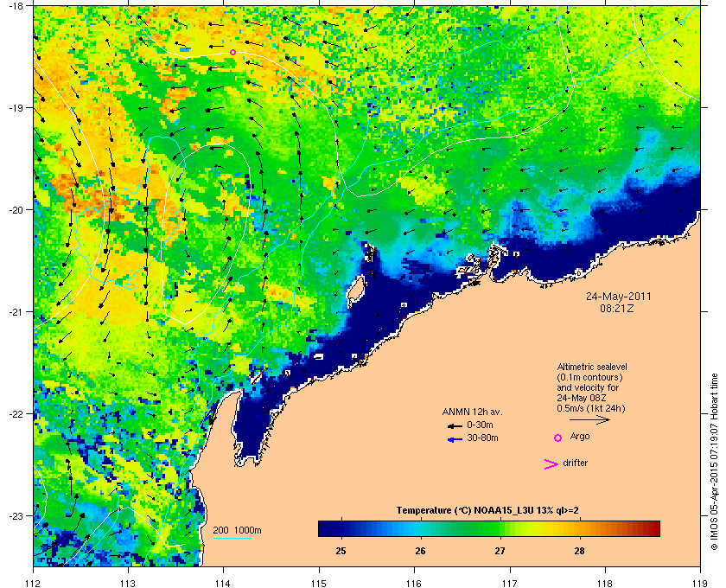Click the 0.5m/s velocity scale arrow
The image size is (726, 588).
click(589, 419)
